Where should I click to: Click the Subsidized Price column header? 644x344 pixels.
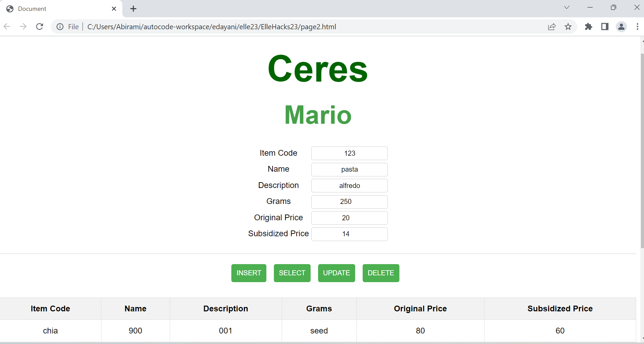tap(560, 309)
